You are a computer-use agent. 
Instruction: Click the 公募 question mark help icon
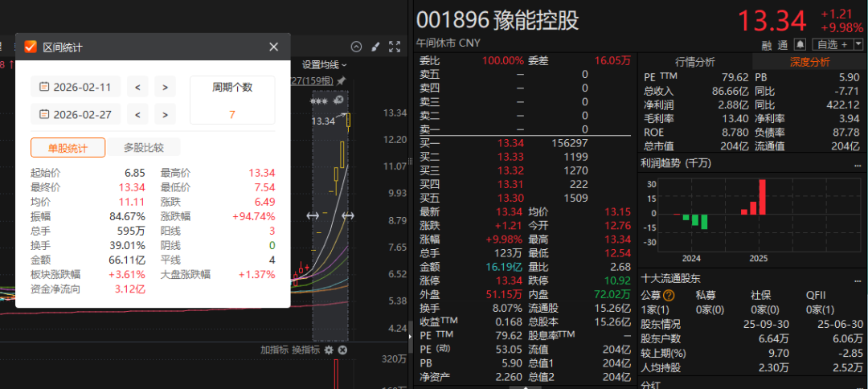669,296
